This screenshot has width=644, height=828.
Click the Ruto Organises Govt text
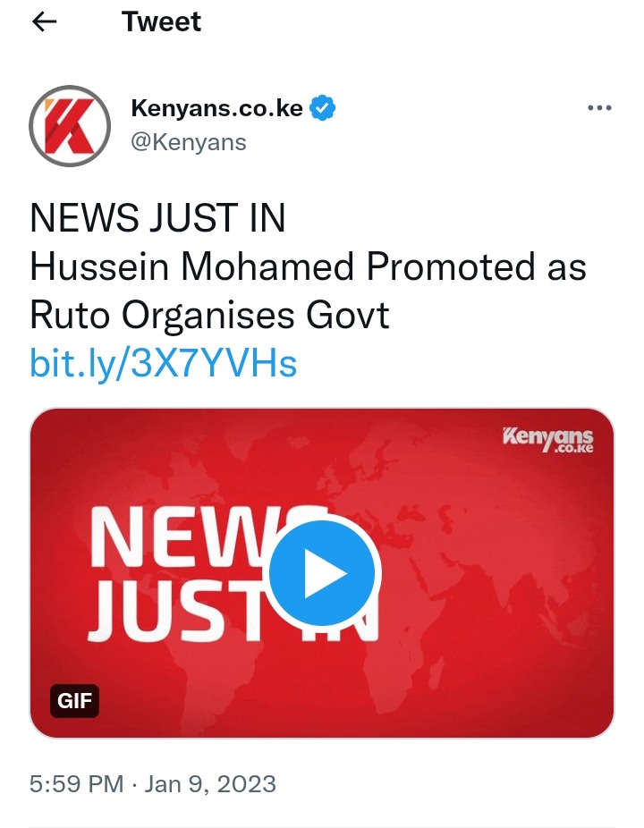click(x=209, y=316)
